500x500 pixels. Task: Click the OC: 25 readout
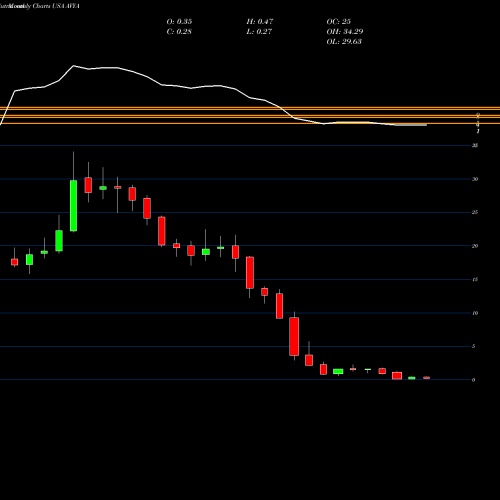[339, 22]
